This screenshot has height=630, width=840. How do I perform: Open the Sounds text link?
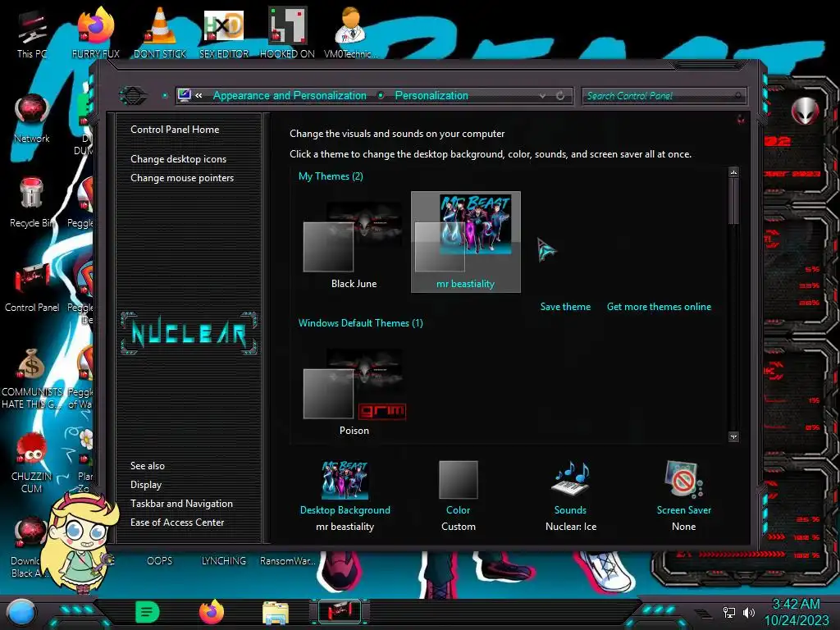[x=570, y=510]
